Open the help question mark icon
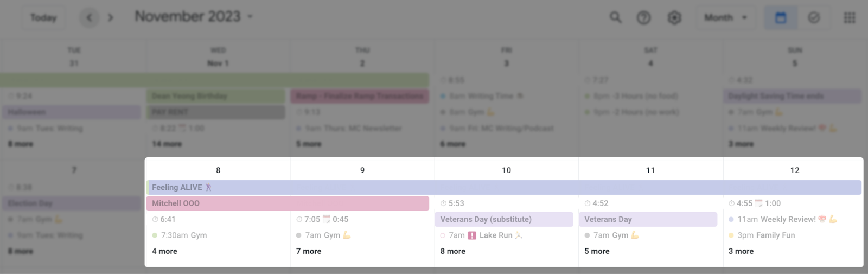Screen dimensions: 868x274 pyautogui.click(x=643, y=17)
